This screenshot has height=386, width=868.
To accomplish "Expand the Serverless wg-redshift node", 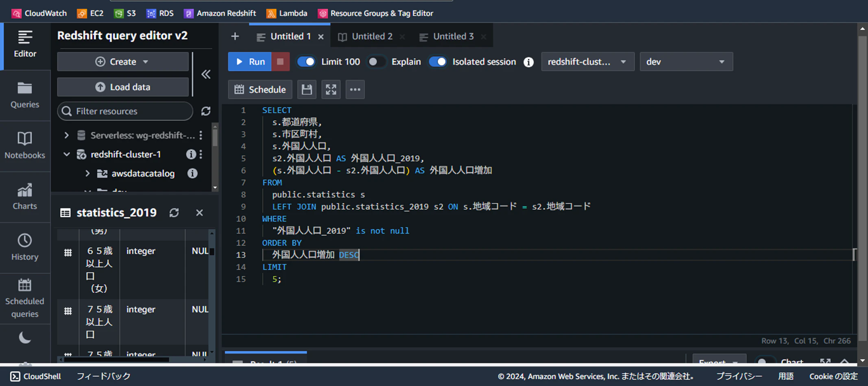I will [x=66, y=135].
